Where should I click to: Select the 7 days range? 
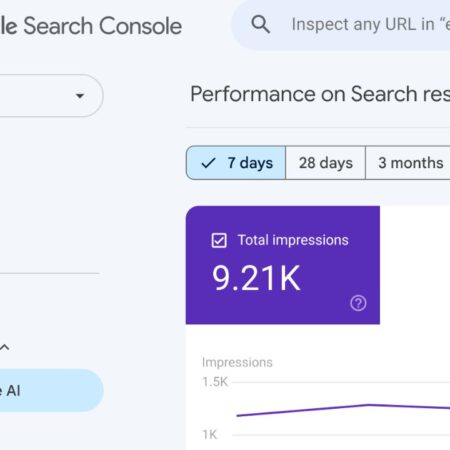(236, 163)
